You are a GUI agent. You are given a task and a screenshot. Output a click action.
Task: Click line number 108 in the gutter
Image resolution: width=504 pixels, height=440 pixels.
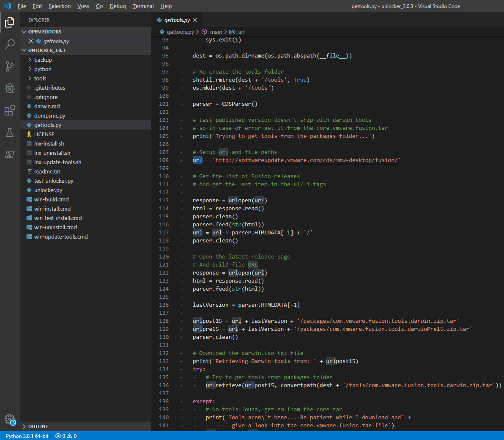(164, 160)
